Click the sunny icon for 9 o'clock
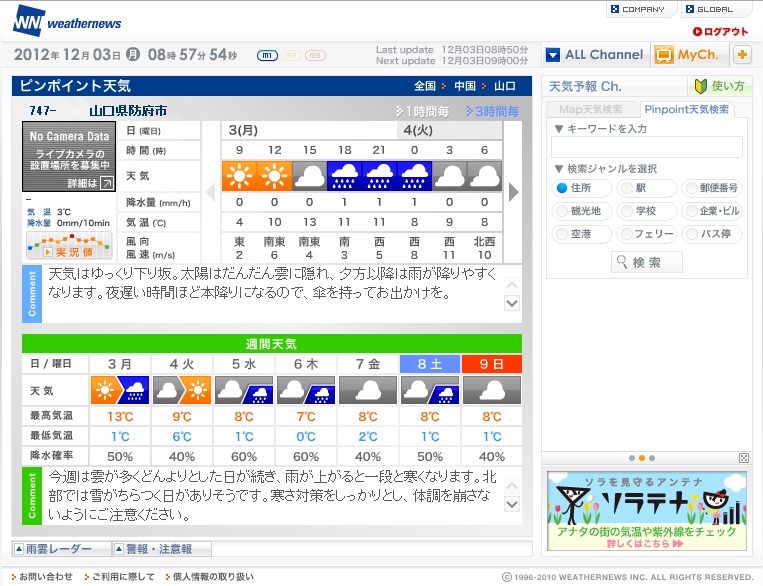 pos(239,176)
